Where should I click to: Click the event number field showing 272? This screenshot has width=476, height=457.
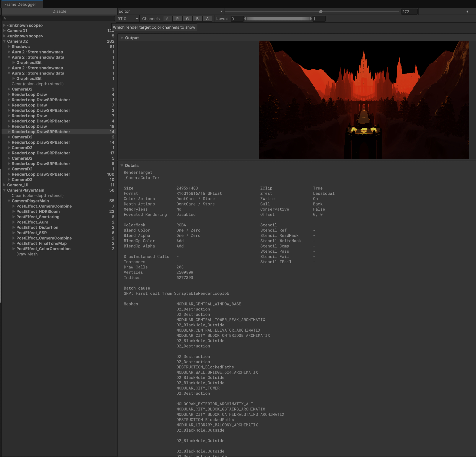[x=409, y=12]
